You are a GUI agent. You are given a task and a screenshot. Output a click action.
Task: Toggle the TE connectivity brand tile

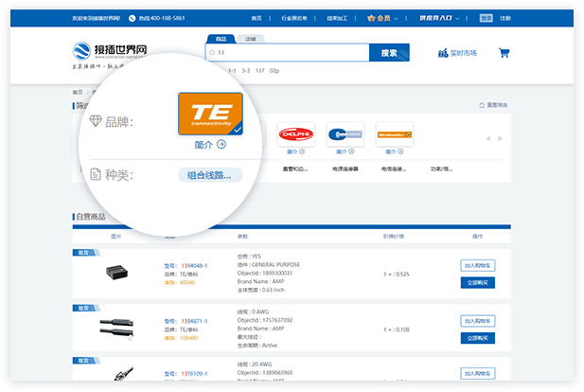click(210, 114)
